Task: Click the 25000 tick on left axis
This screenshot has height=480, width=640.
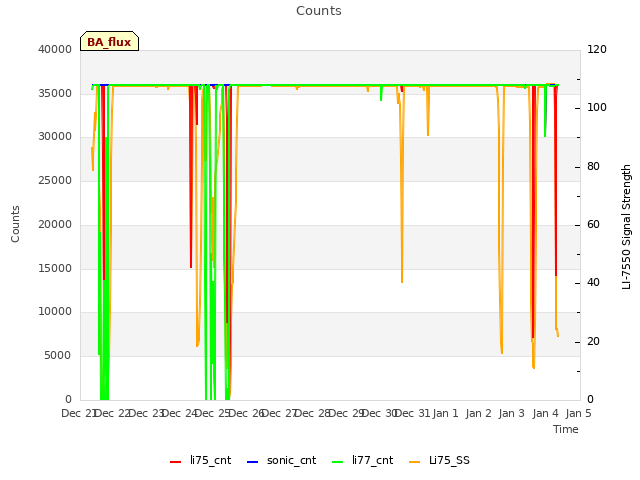Action: pos(55,181)
